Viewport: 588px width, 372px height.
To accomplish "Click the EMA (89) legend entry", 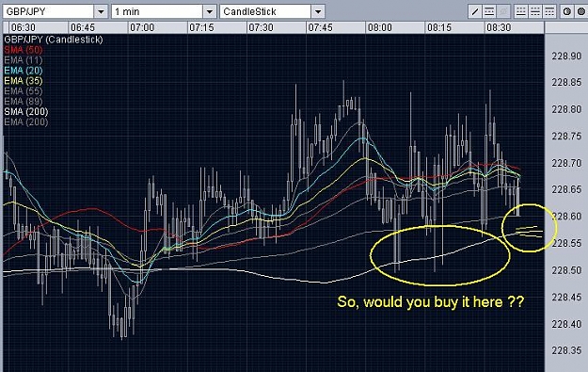I will 24,102.
